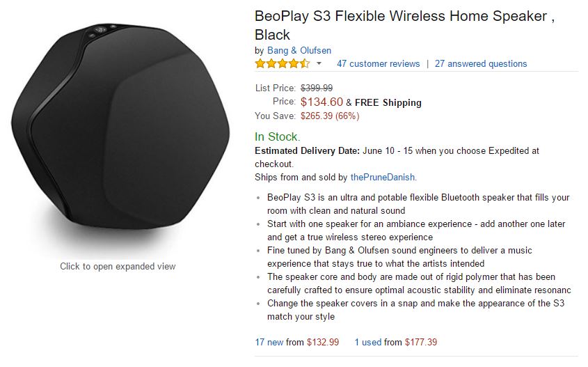Image resolution: width=588 pixels, height=367 pixels.
Task: Click the $177.39 used price
Action: [x=420, y=342]
